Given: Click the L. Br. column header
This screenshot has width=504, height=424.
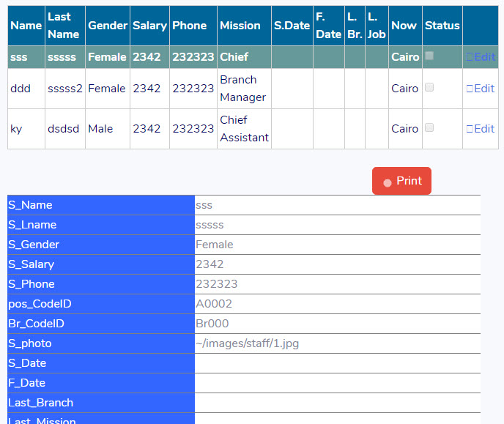Looking at the screenshot, I should [355, 26].
